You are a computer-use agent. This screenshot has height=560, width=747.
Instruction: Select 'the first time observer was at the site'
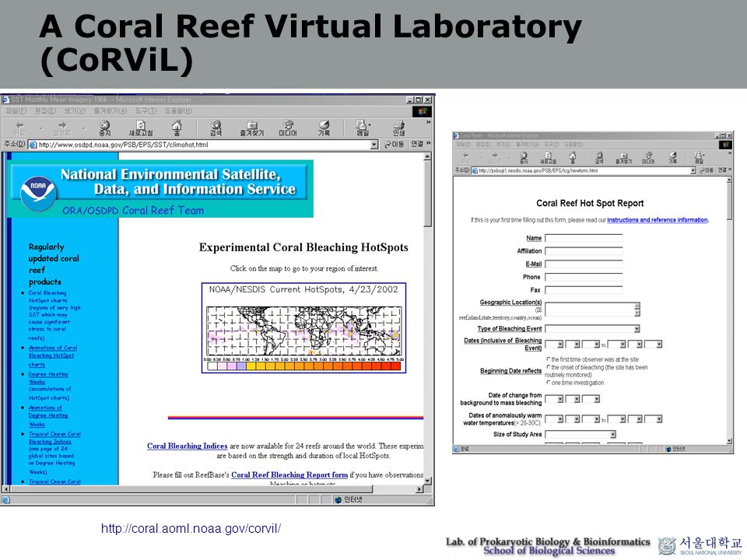[549, 359]
